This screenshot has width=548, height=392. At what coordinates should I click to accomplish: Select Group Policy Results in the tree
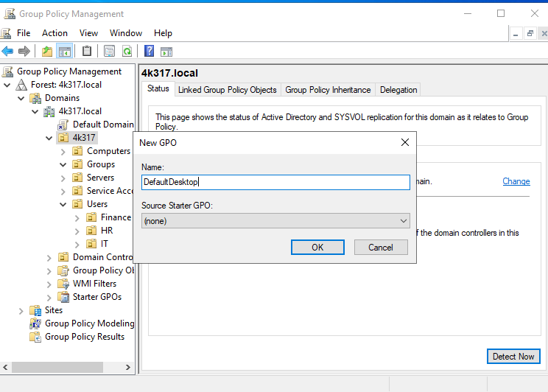[84, 337]
